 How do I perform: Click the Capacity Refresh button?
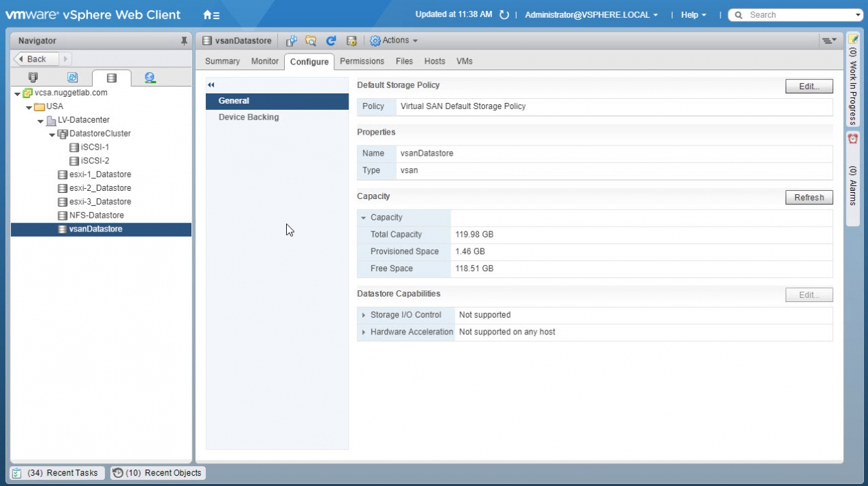(808, 198)
